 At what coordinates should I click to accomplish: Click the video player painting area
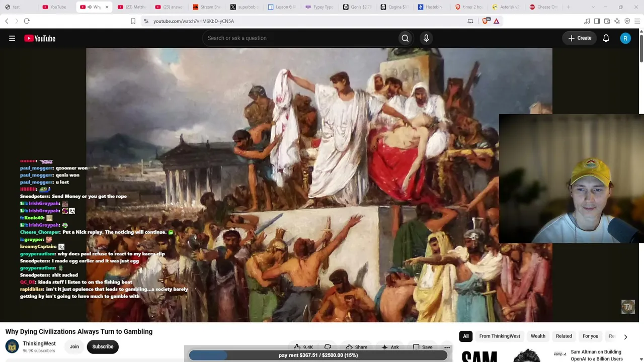coord(319,185)
